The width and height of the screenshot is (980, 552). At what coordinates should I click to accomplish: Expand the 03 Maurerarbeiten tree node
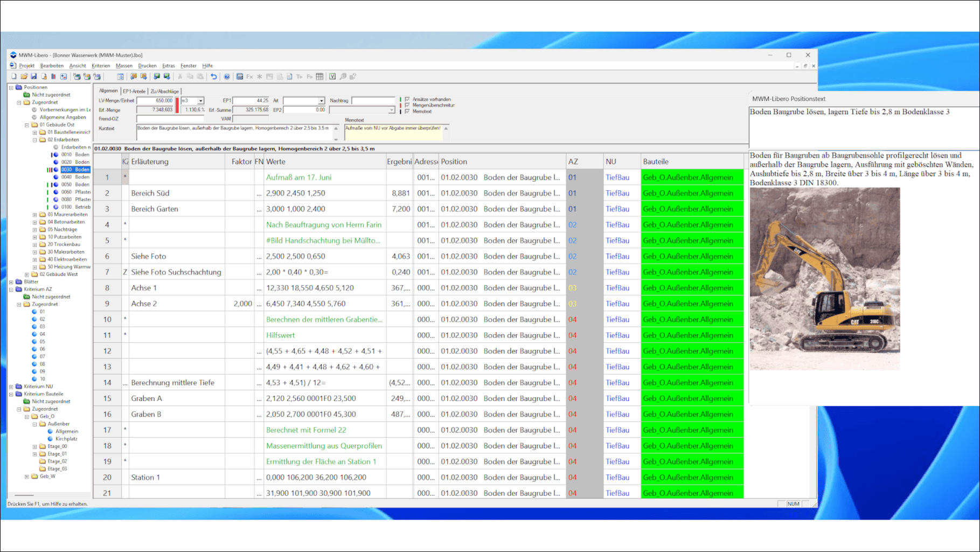(x=35, y=215)
